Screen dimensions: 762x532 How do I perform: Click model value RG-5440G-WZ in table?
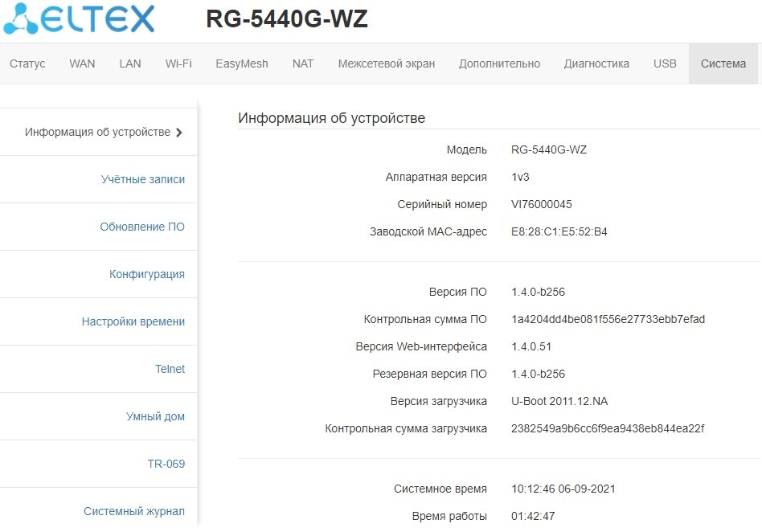[x=549, y=149]
